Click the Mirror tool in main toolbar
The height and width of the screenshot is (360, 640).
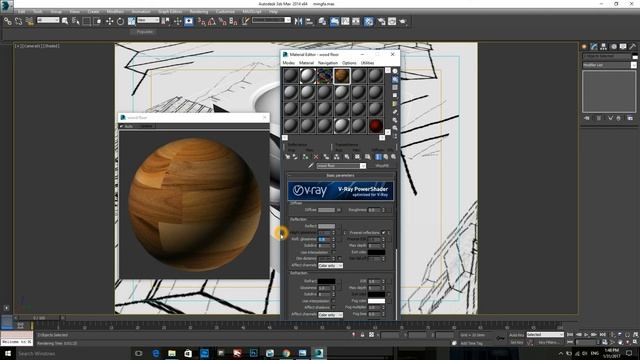click(x=298, y=21)
